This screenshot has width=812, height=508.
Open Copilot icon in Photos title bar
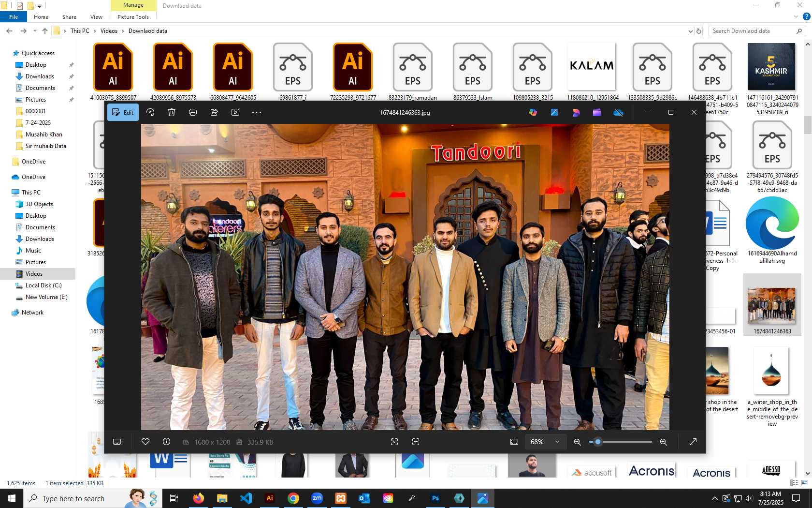click(533, 112)
